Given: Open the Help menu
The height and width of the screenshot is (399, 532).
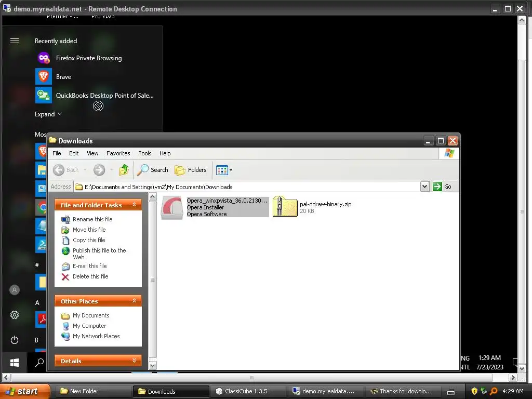Looking at the screenshot, I should tap(165, 153).
